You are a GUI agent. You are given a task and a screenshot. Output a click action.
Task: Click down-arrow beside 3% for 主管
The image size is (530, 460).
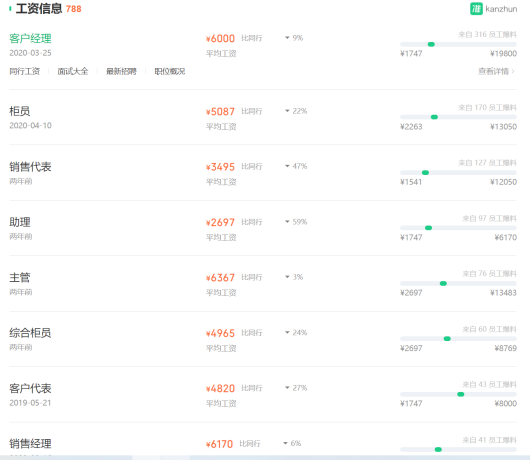287,277
